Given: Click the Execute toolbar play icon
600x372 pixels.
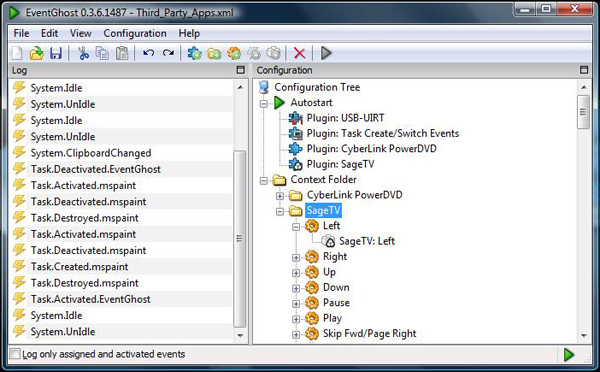Looking at the screenshot, I should pyautogui.click(x=326, y=53).
